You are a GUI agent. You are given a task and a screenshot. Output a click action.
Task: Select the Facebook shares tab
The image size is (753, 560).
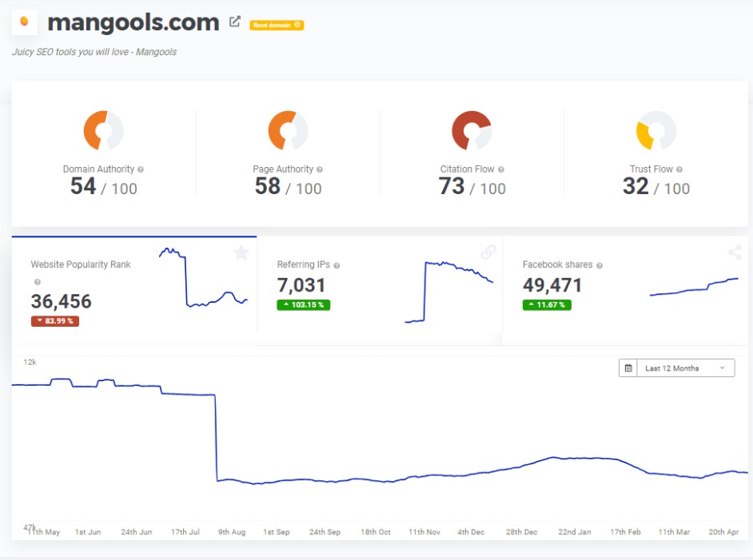(x=625, y=290)
